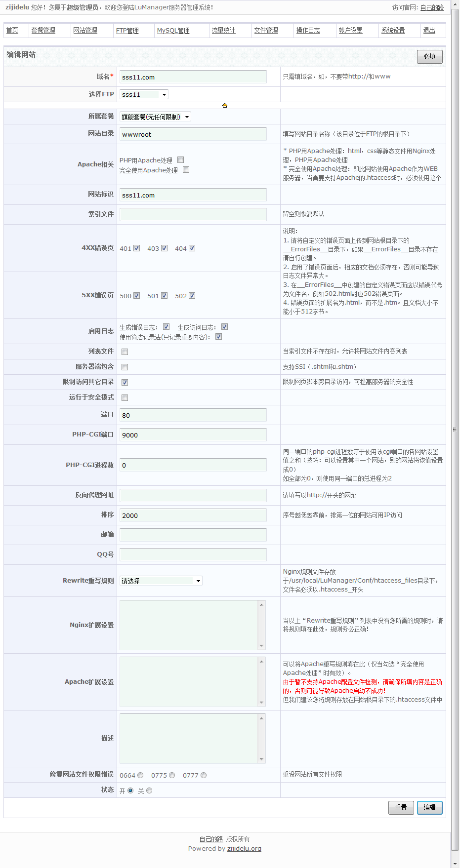460x868 pixels.
Task: View the 操作日志 page
Action: pos(308,31)
